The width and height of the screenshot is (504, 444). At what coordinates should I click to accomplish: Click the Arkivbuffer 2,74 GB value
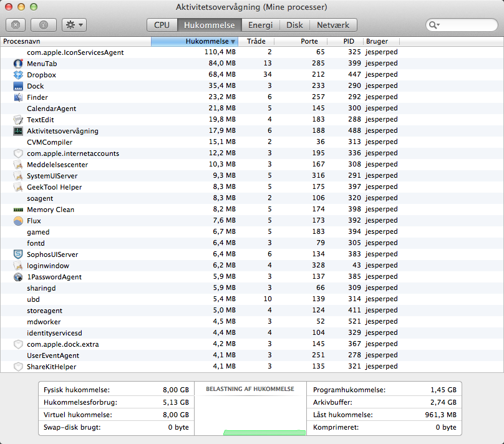[x=443, y=402]
